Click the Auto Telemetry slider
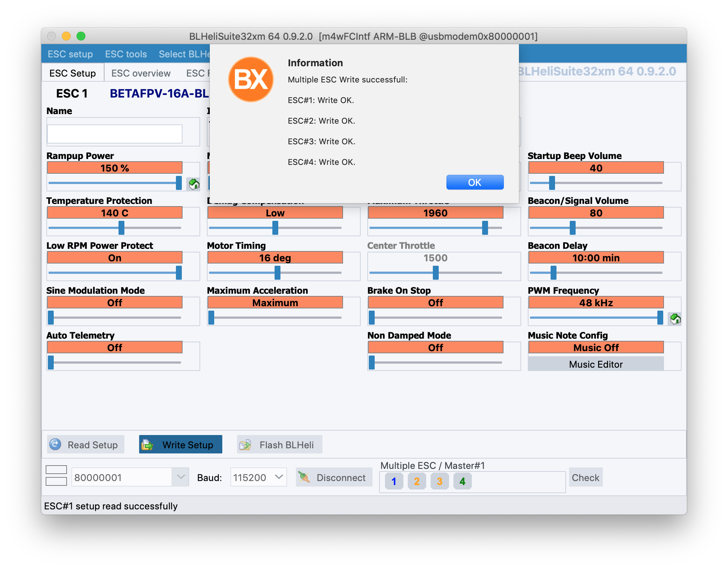This screenshot has width=728, height=569. pyautogui.click(x=115, y=363)
